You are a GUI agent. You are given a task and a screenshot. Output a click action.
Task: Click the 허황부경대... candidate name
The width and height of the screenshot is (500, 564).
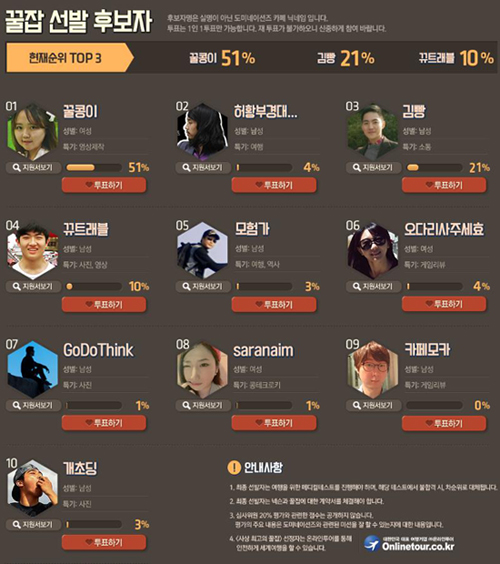pyautogui.click(x=265, y=111)
